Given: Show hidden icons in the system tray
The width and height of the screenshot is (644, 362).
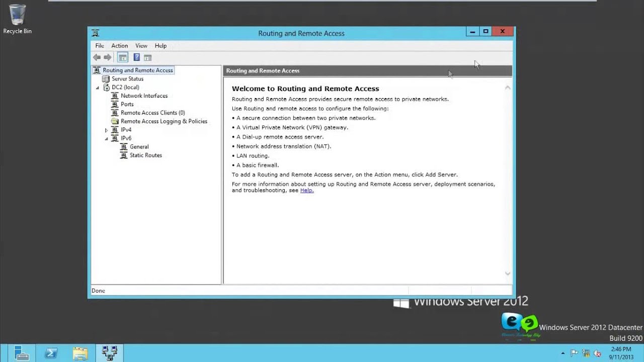Looking at the screenshot, I should click(x=563, y=353).
